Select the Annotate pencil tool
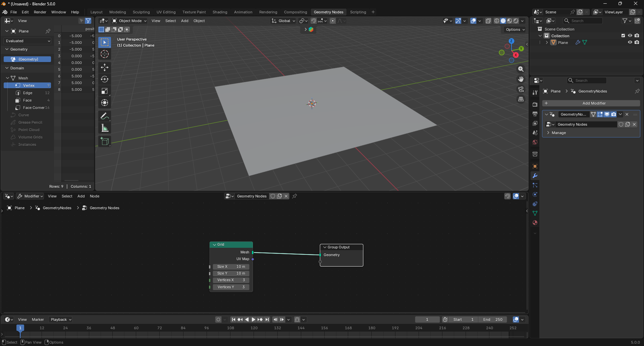 tap(105, 116)
